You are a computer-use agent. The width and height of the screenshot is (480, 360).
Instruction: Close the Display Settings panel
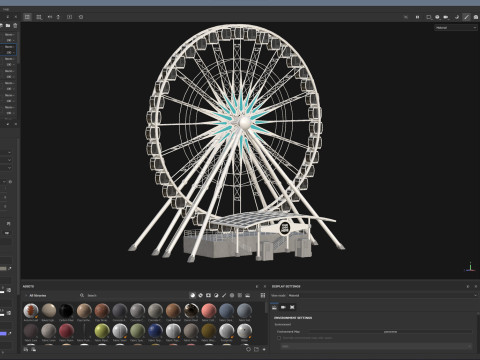click(476, 286)
